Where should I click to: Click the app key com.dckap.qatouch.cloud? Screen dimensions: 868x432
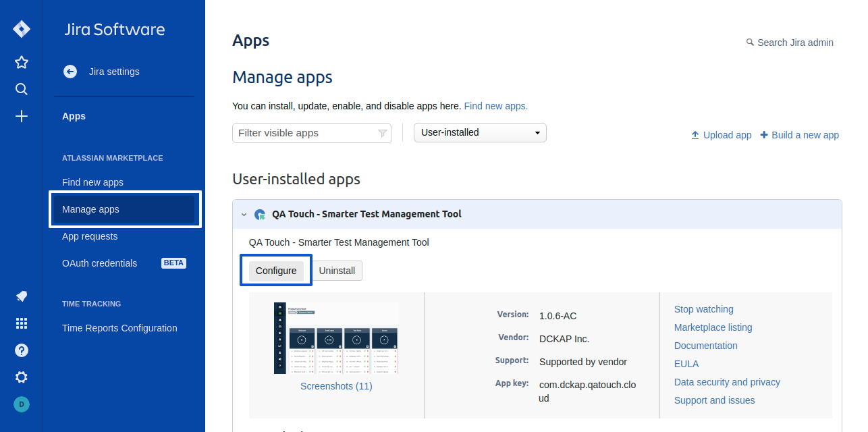coord(587,391)
